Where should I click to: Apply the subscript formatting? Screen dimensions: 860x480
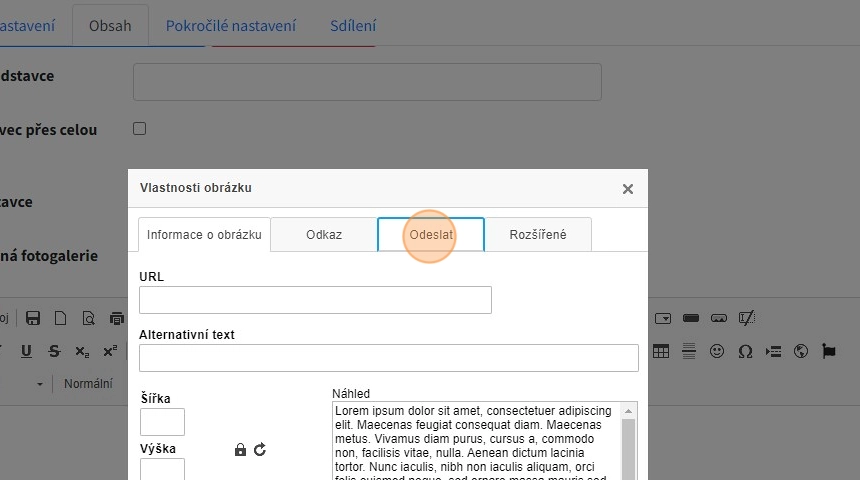82,351
